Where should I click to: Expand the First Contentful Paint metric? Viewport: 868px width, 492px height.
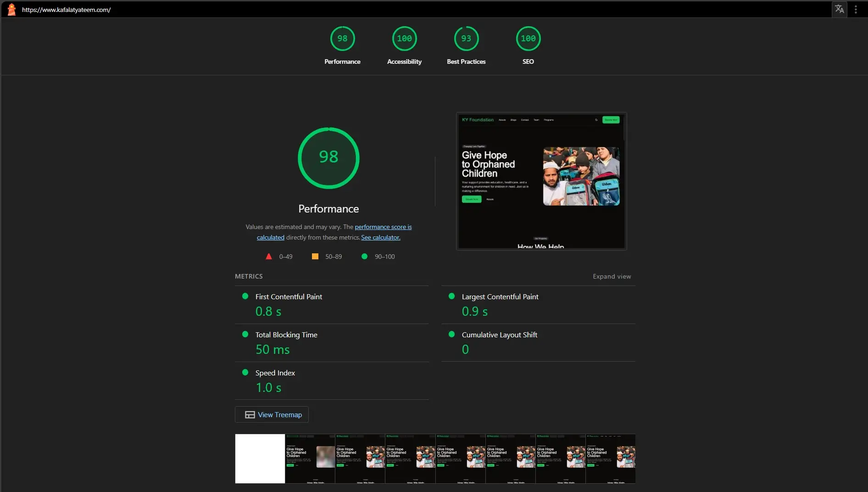tap(289, 297)
